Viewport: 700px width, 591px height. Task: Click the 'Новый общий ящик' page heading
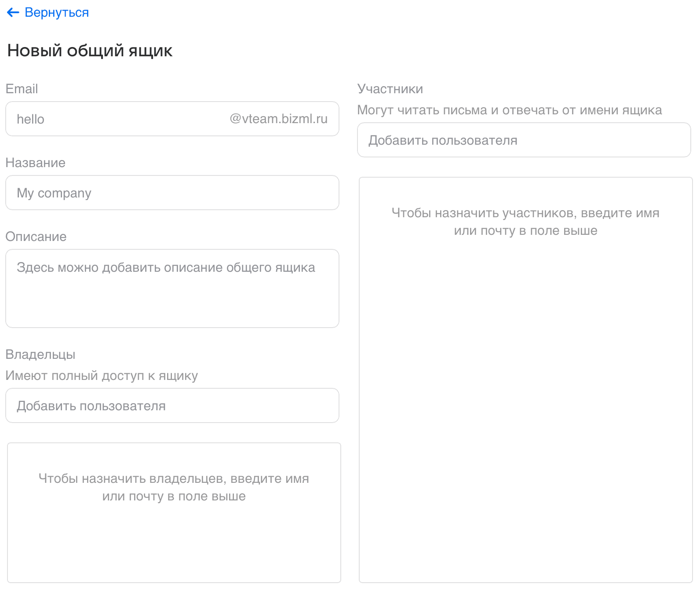click(x=90, y=51)
